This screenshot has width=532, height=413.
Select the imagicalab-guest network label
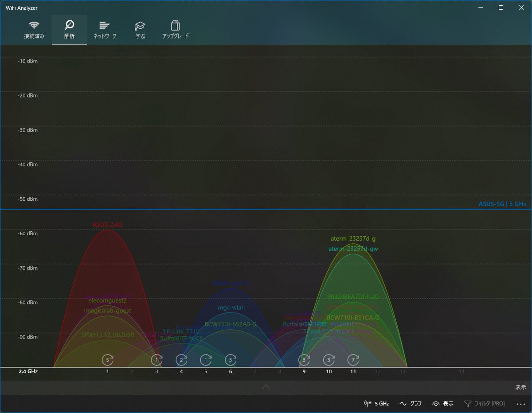(x=107, y=311)
